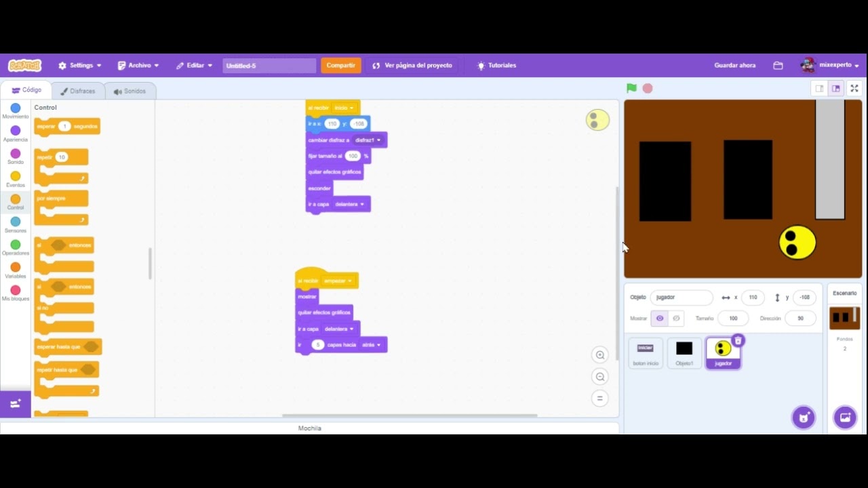
Task: Click the repetir hasta que block
Action: tap(66, 379)
